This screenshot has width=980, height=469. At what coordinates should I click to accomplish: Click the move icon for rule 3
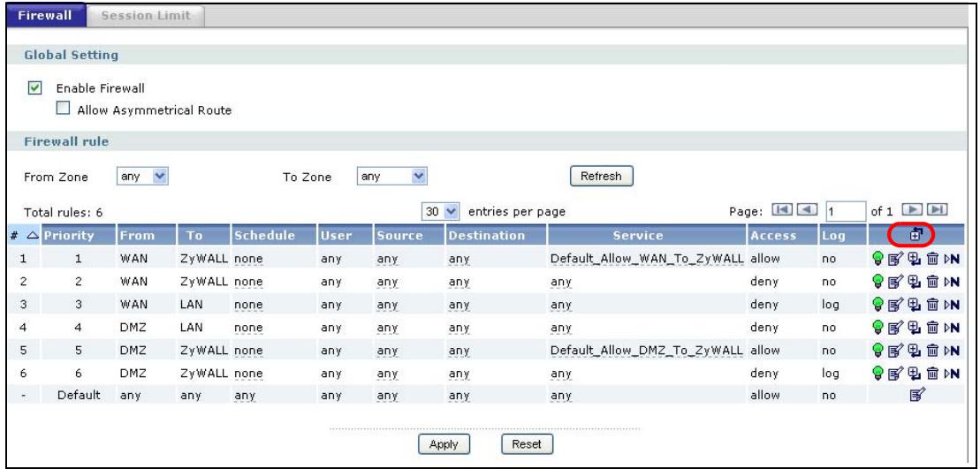(951, 305)
